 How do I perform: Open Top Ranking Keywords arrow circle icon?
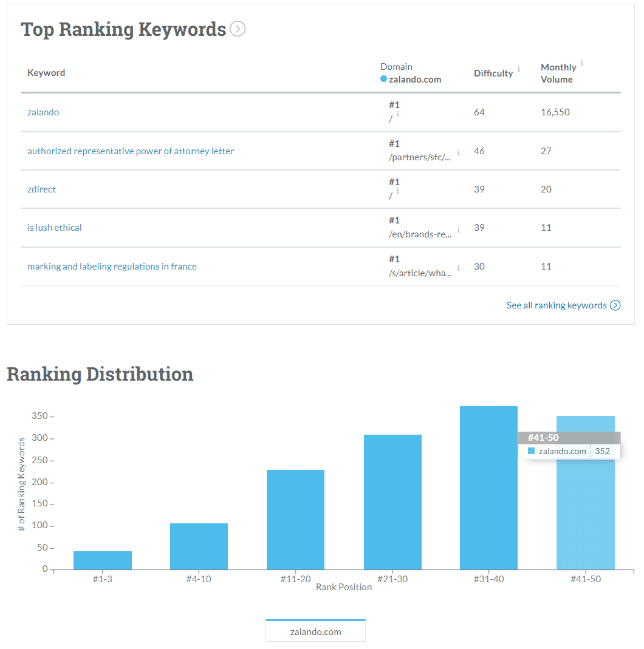(x=238, y=29)
